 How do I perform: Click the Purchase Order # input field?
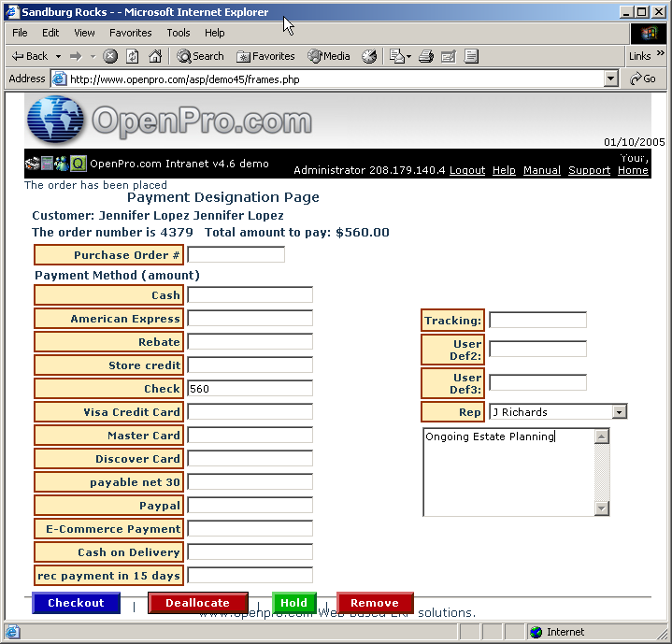click(236, 254)
